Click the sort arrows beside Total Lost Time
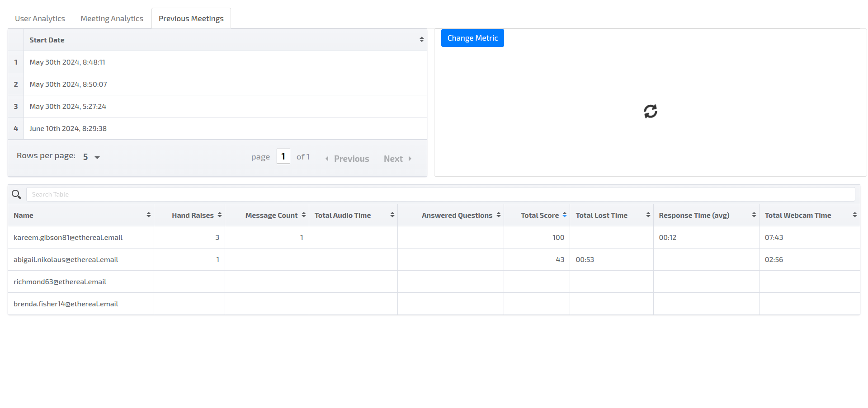The image size is (868, 408). 648,215
